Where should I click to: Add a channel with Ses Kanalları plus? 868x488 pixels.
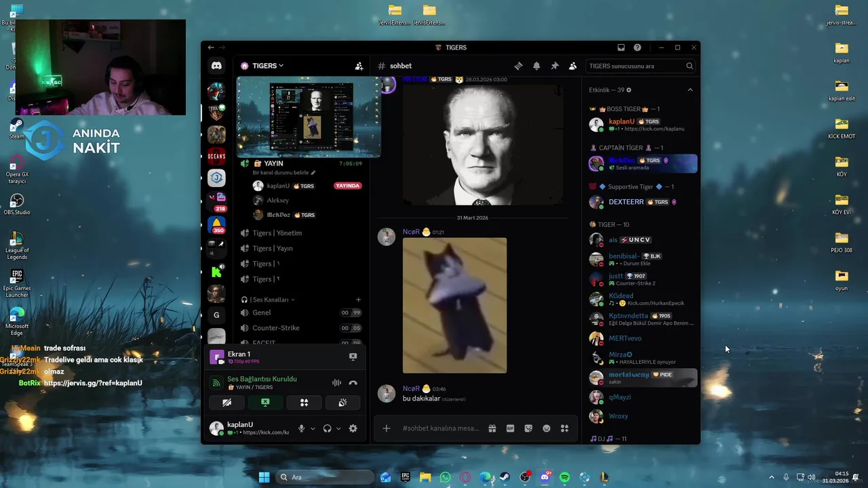point(358,300)
